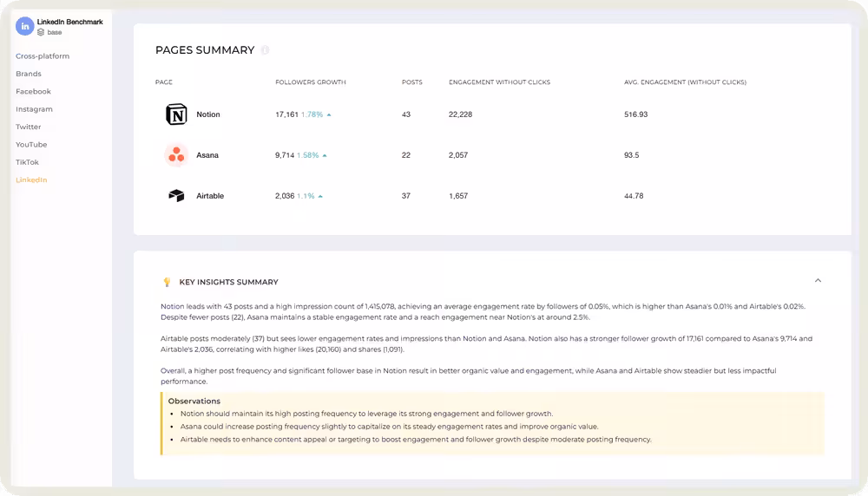Open the Cross-platform section
The height and width of the screenshot is (496, 868).
pyautogui.click(x=43, y=55)
